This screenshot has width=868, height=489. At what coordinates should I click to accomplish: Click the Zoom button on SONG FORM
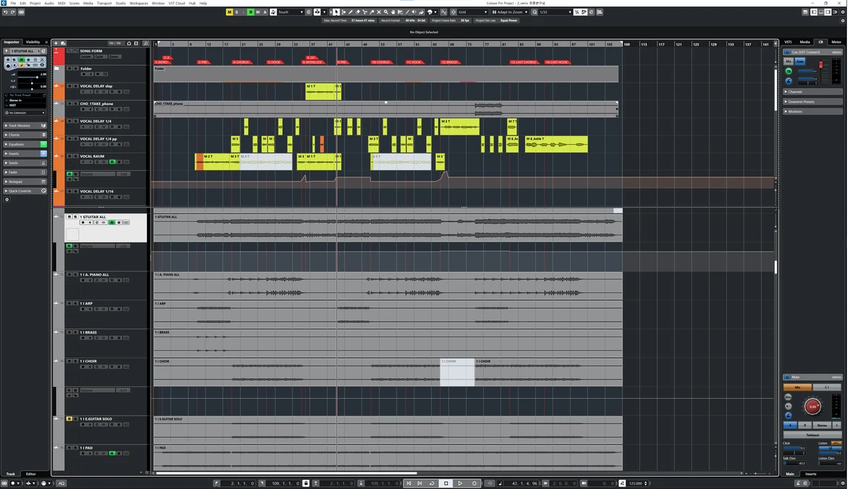[x=114, y=56]
